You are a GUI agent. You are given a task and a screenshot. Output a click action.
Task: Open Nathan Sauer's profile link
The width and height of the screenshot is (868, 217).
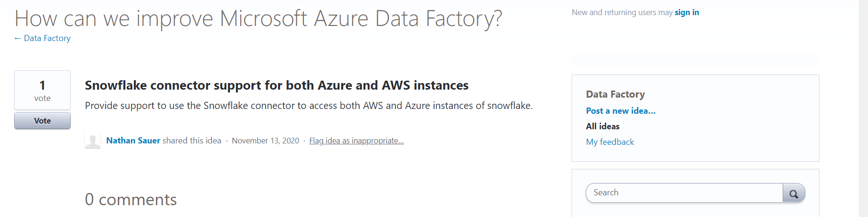point(133,141)
